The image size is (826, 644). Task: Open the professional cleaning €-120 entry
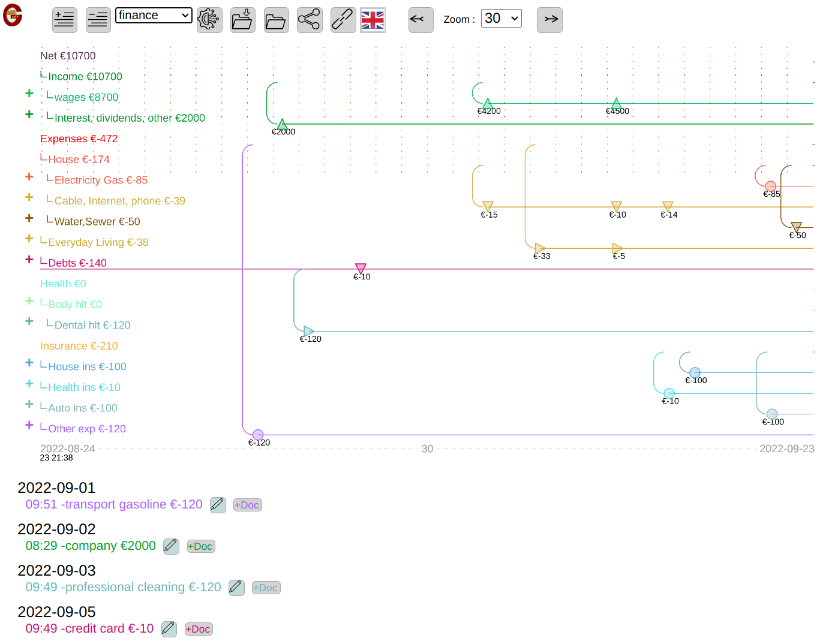click(x=123, y=587)
